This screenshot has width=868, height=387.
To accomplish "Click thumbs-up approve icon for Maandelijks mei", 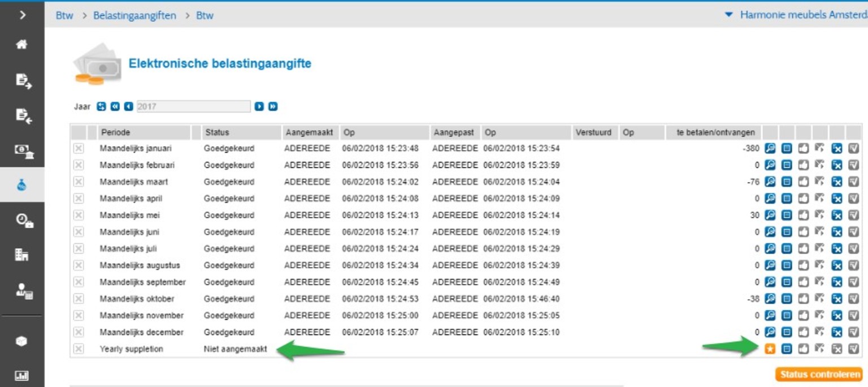I will (x=803, y=216).
